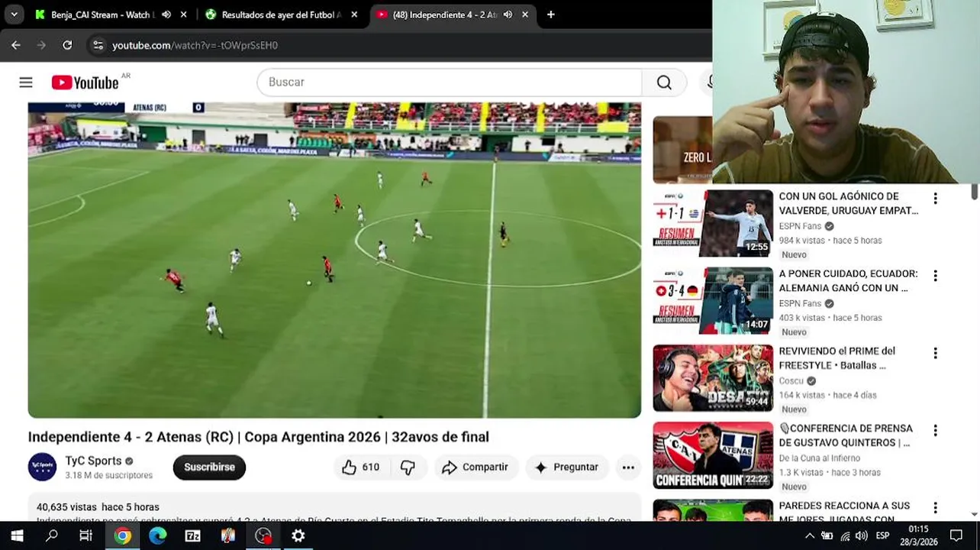Close the Benja_CAI Stream tab
The width and height of the screenshot is (980, 550).
click(183, 15)
